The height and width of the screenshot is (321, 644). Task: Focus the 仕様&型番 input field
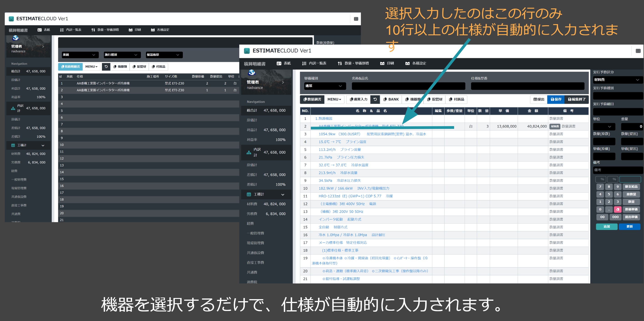[x=528, y=86]
